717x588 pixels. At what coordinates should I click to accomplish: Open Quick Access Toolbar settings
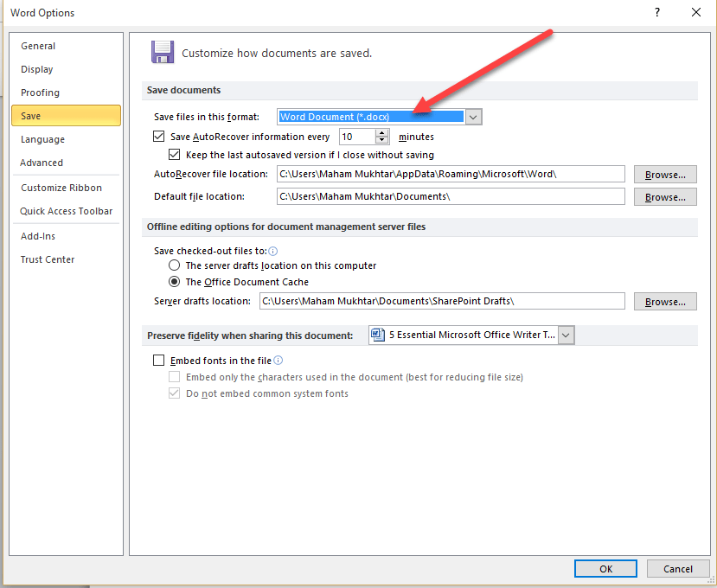click(67, 211)
